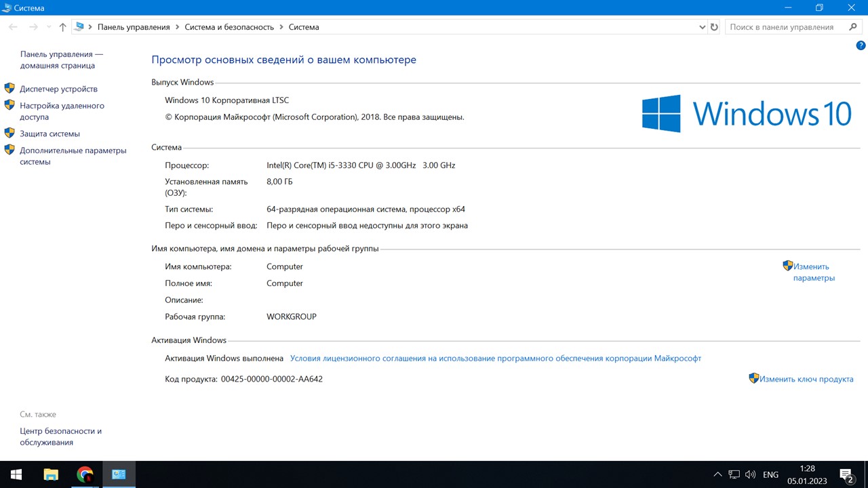
Task: Click the shield icon beside Защита системы
Action: (x=9, y=133)
